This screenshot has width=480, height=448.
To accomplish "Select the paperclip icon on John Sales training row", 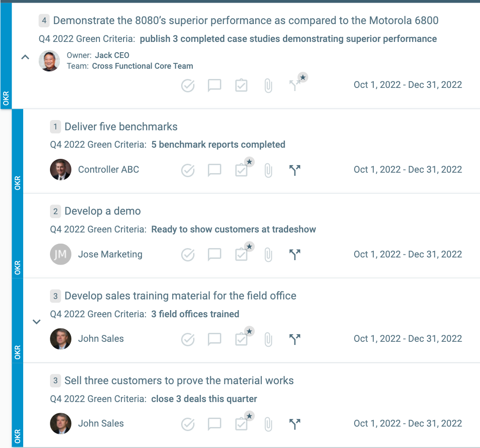I will pos(268,339).
